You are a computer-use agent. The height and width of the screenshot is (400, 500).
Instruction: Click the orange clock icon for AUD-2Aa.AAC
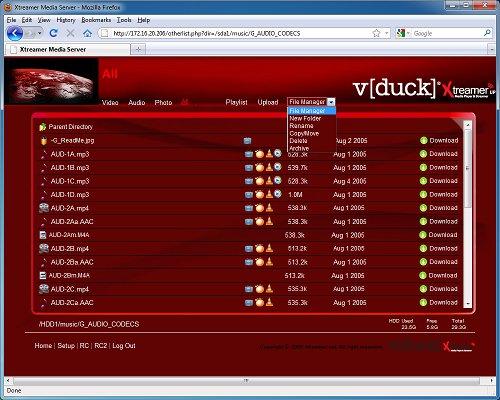(259, 222)
